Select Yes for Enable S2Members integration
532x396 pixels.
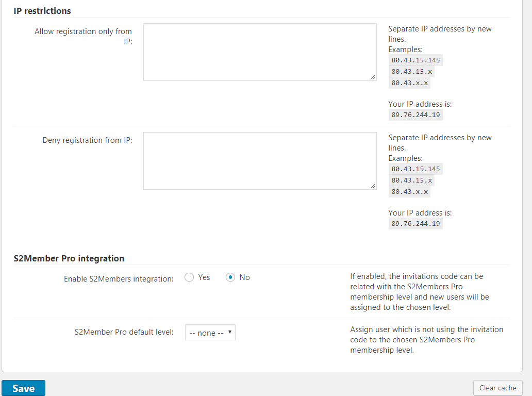tap(189, 277)
